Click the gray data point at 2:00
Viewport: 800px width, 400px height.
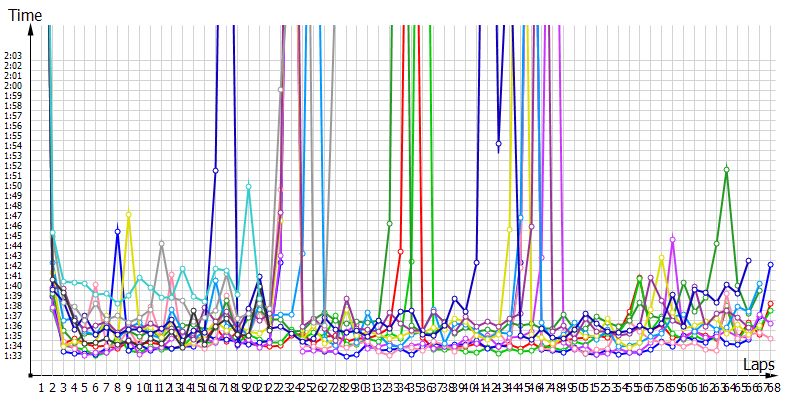click(280, 90)
